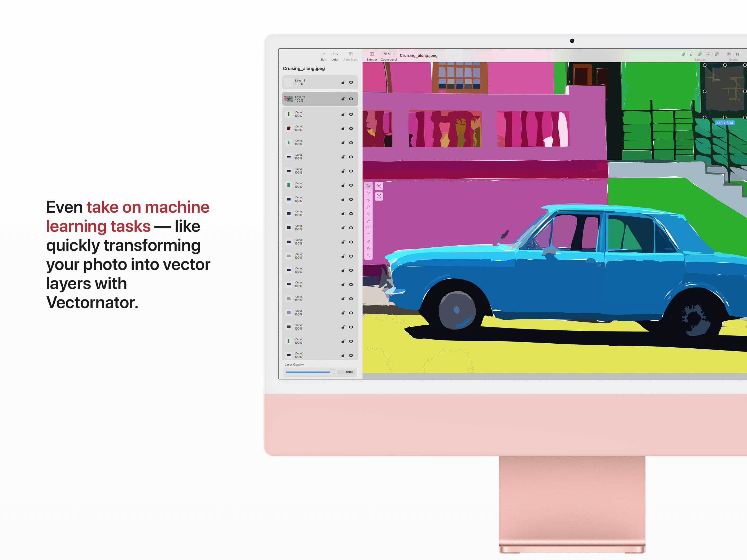The height and width of the screenshot is (560, 747).
Task: Toggle lock on the brown-thumbnail Curve
Action: pyautogui.click(x=343, y=129)
